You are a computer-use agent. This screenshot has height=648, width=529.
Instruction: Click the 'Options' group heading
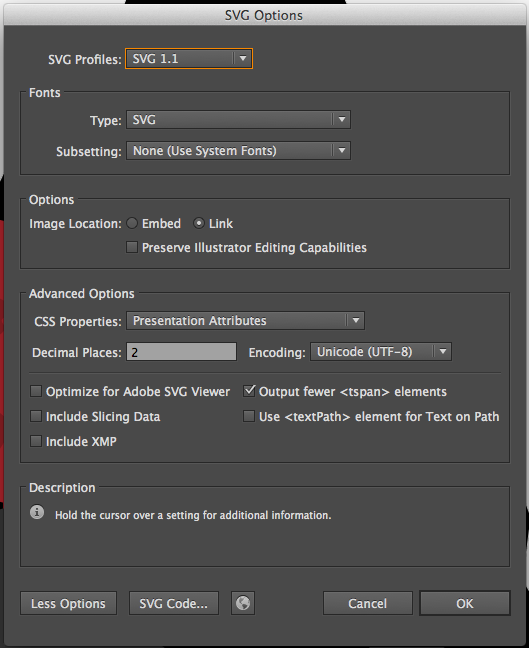point(51,200)
